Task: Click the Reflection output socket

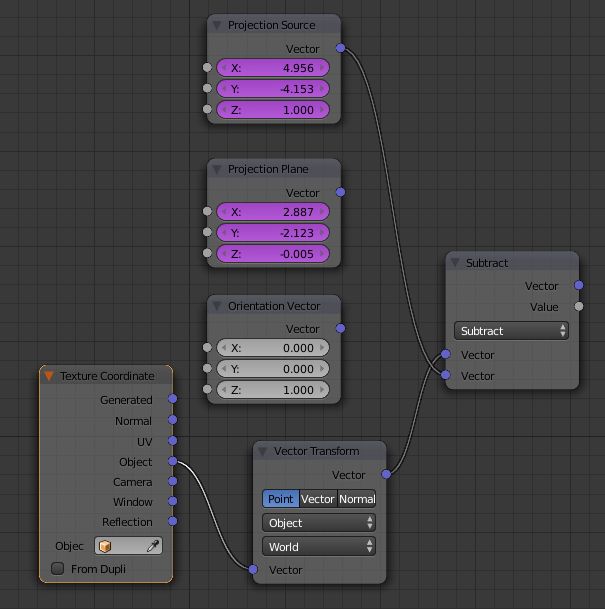Action: (x=172, y=521)
